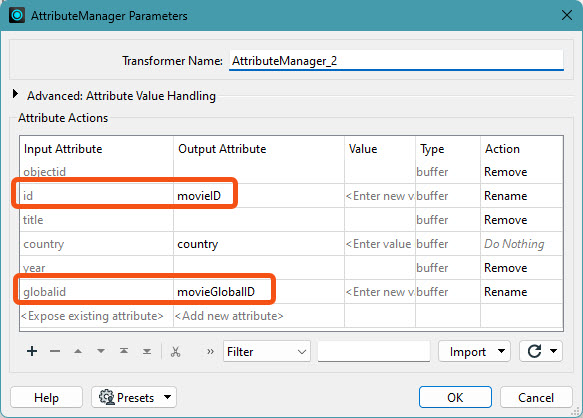Move row to bottom icon
The height and width of the screenshot is (418, 583).
147,351
